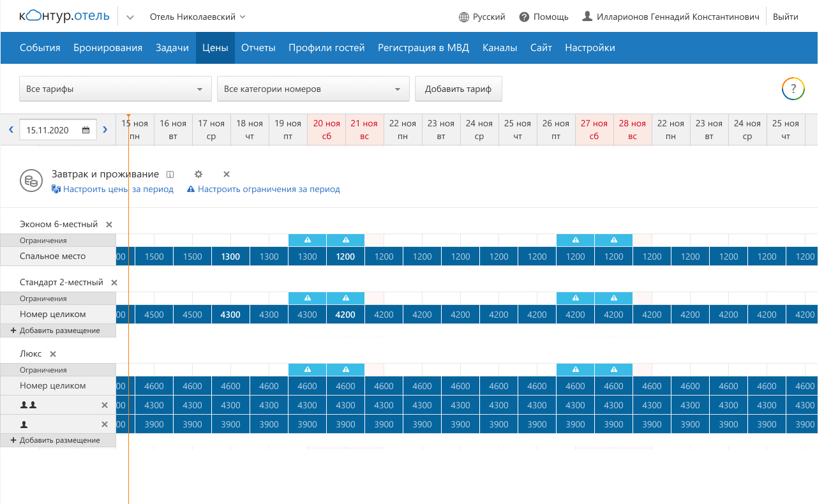This screenshot has height=504, width=824.
Task: Open the tariff settings gear icon
Action: 199,174
